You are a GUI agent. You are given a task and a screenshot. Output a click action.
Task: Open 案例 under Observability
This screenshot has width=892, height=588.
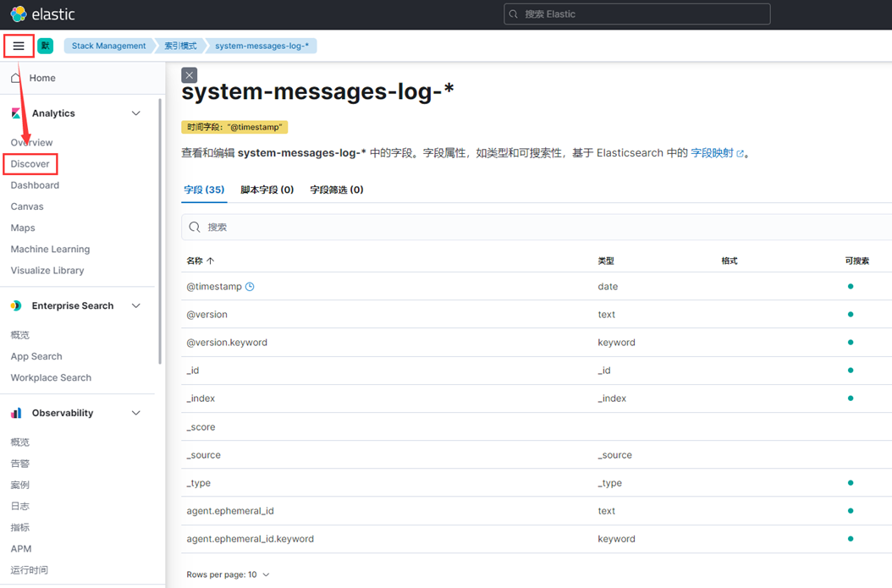pyautogui.click(x=20, y=485)
